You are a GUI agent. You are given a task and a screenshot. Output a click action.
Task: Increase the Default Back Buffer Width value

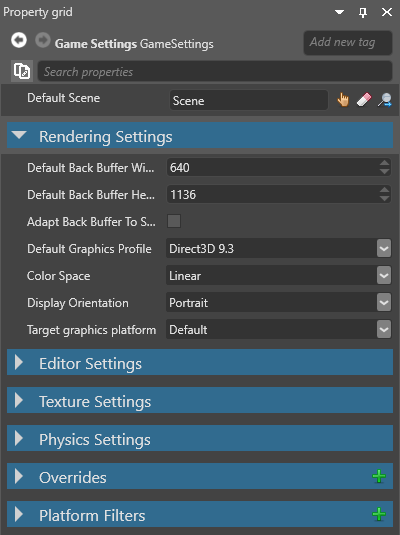385,163
